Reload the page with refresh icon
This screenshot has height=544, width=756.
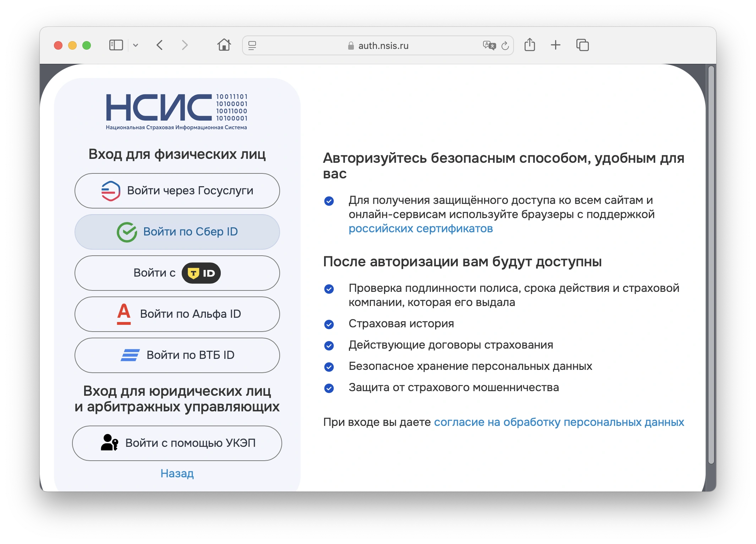click(x=505, y=46)
